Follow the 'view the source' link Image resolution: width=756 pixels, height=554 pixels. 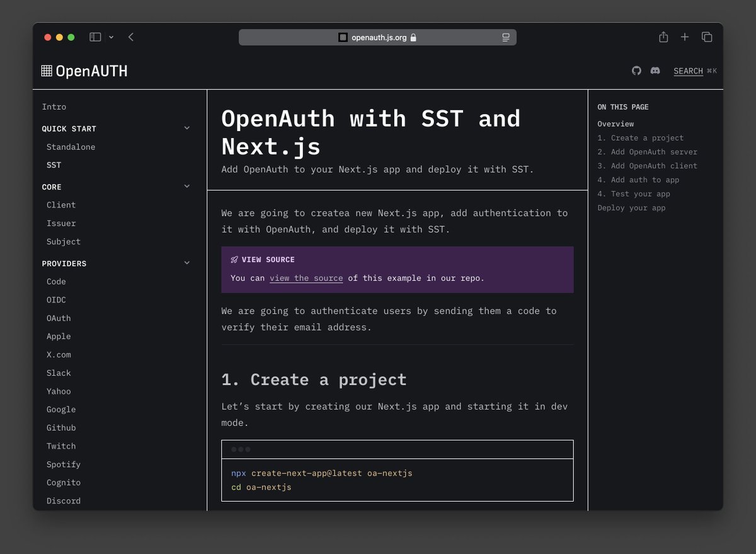[x=306, y=278]
